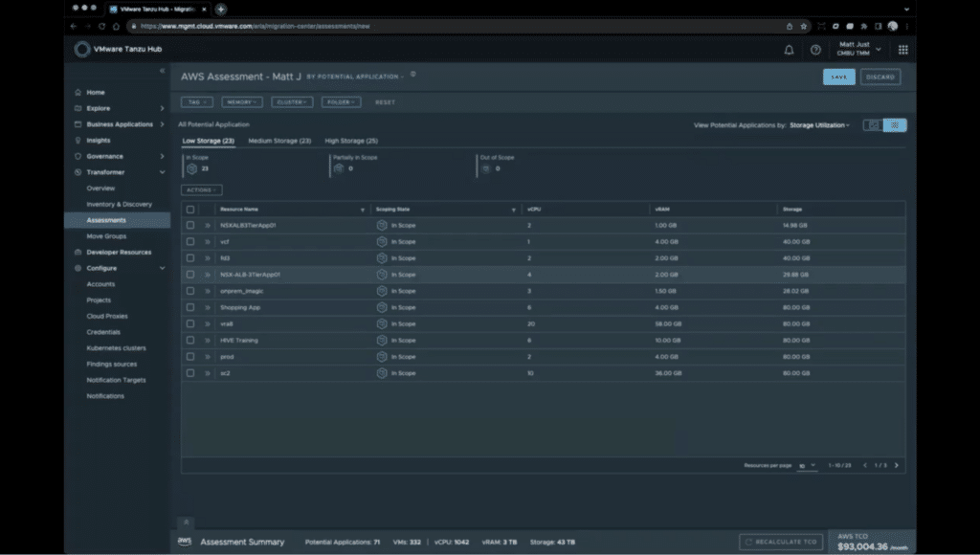The width and height of the screenshot is (980, 555).
Task: Click the Developer Resources sidebar icon
Action: click(78, 253)
